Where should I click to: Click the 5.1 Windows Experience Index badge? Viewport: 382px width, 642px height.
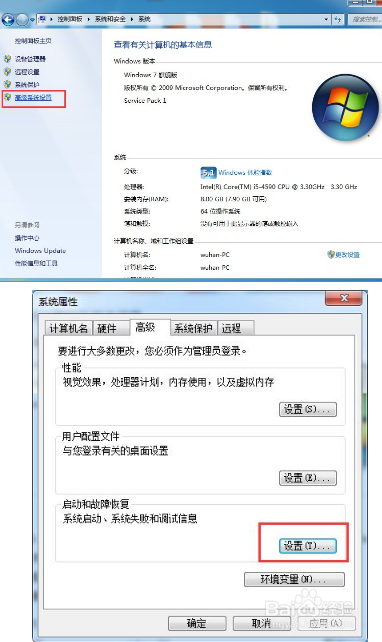pos(208,173)
